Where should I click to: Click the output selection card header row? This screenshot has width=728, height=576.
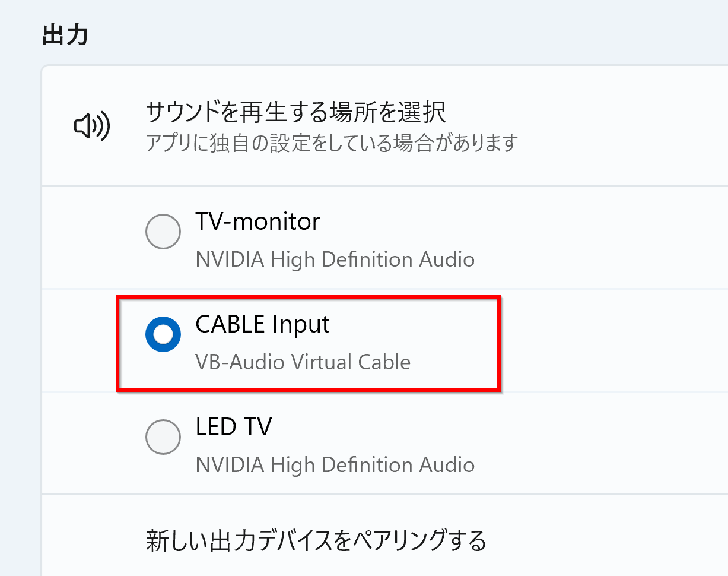(x=385, y=126)
